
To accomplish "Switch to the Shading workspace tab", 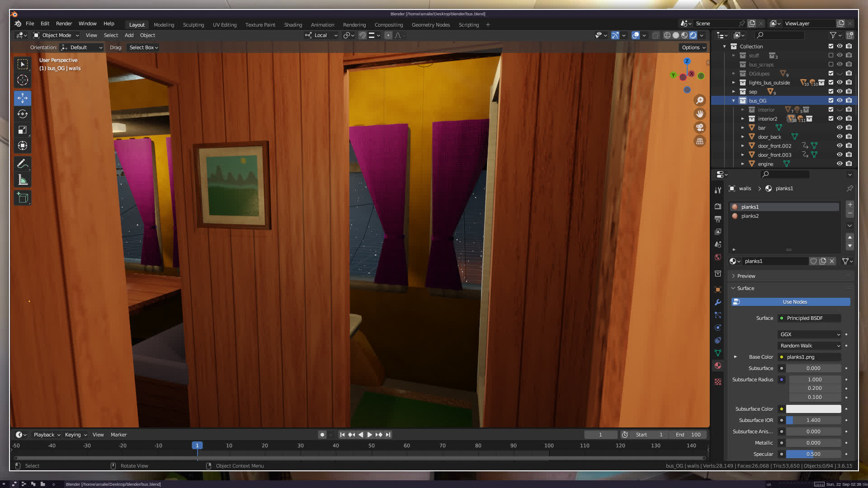I will pyautogui.click(x=293, y=25).
